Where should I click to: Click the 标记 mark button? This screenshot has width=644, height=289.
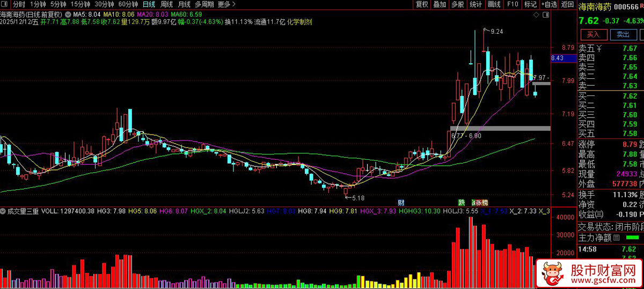point(530,4)
